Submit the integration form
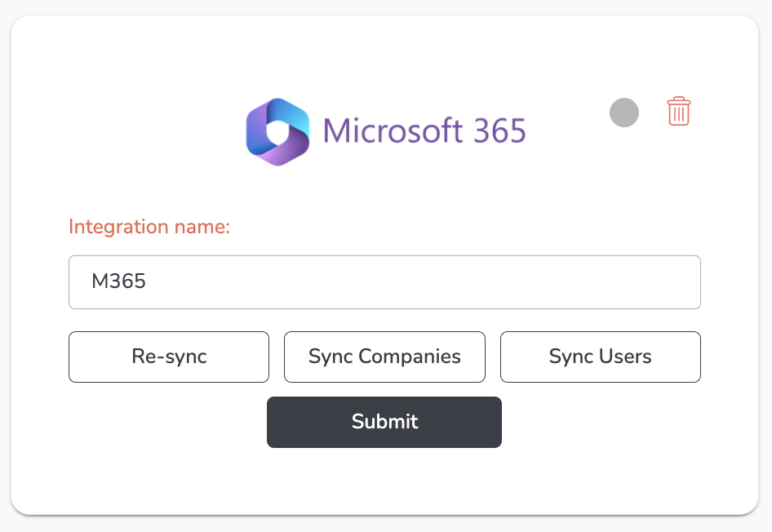 [x=384, y=422]
